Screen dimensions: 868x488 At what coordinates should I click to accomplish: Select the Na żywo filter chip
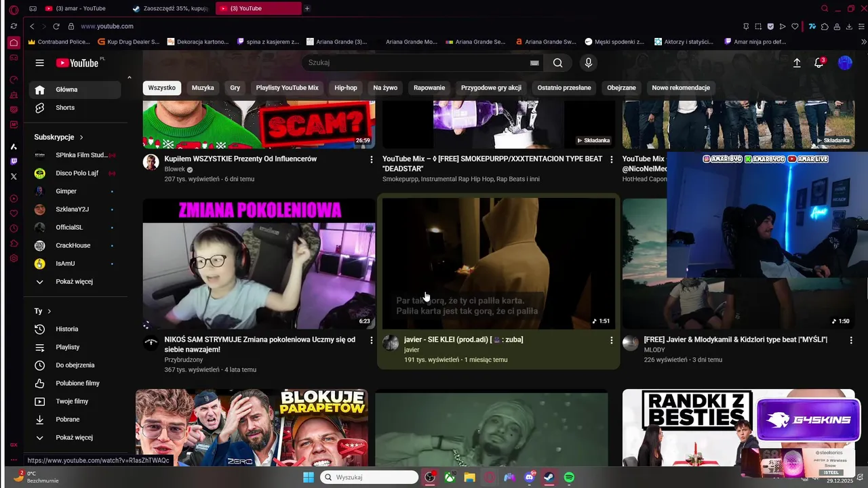pos(385,88)
